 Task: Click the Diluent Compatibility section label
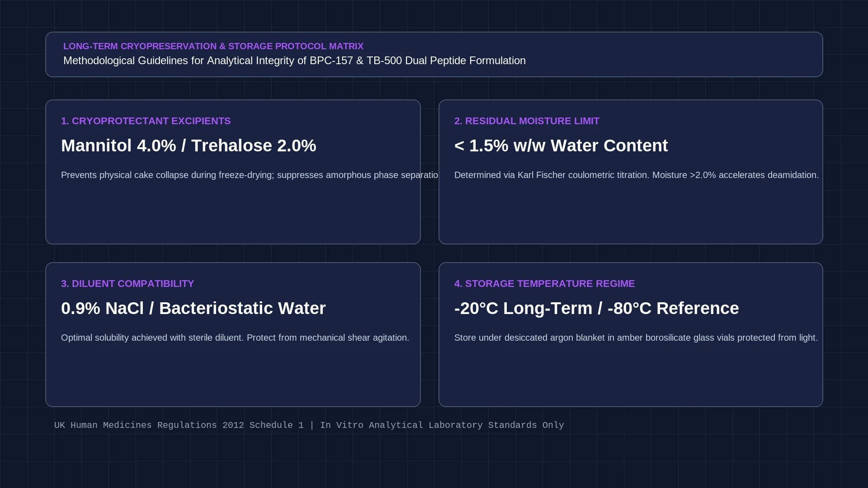(127, 284)
